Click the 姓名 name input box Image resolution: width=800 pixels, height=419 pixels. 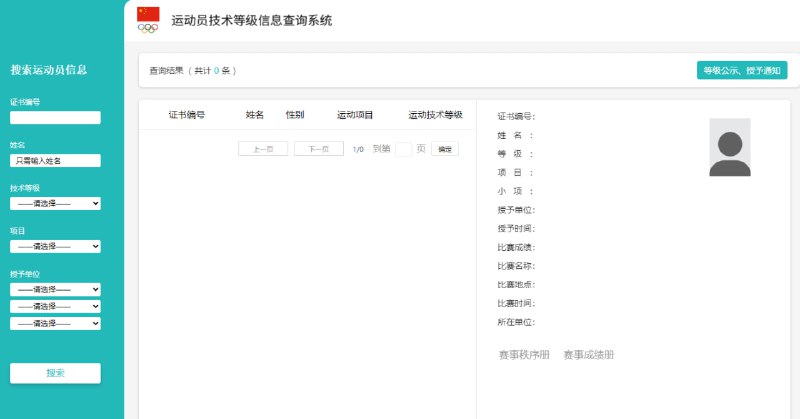(55, 160)
